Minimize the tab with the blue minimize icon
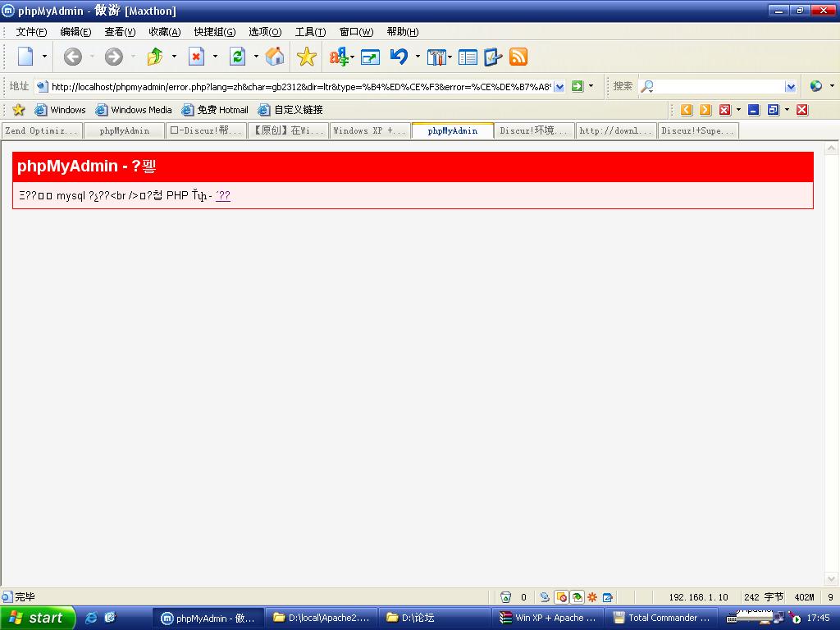The image size is (840, 630). click(754, 110)
